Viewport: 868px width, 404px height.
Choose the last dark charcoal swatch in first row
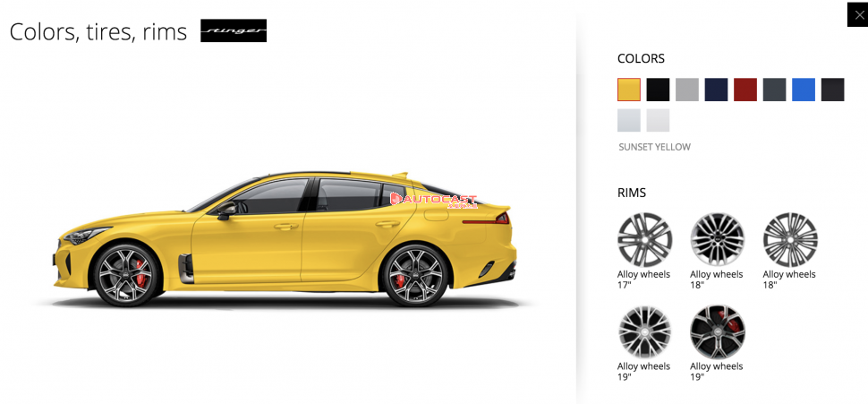pos(832,90)
